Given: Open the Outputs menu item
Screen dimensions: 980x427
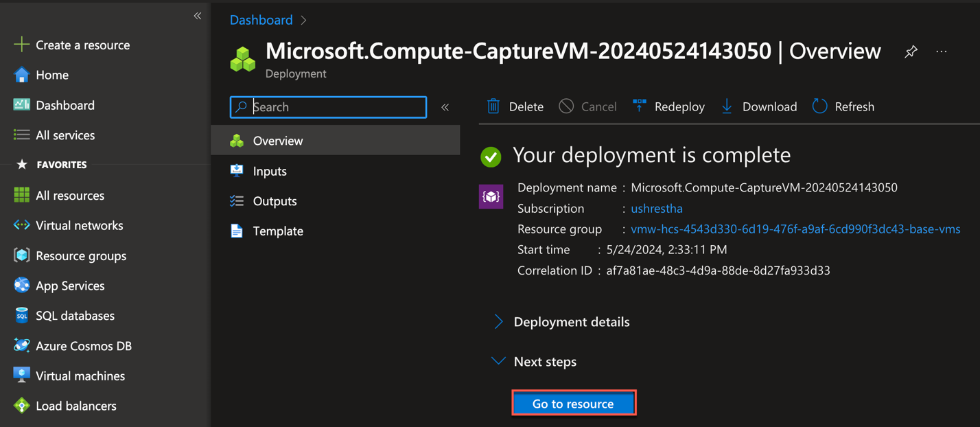Looking at the screenshot, I should (x=336, y=201).
